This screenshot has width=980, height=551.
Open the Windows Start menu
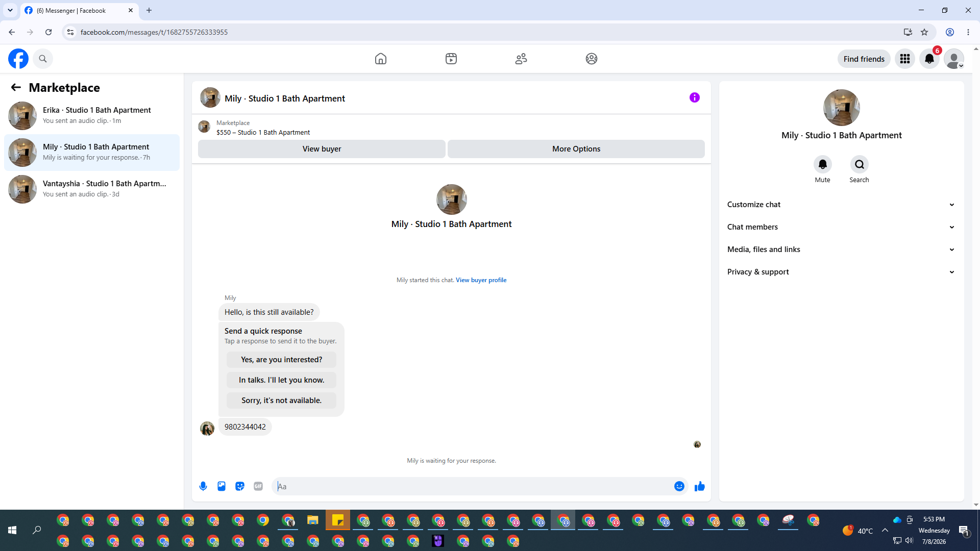[x=12, y=531]
